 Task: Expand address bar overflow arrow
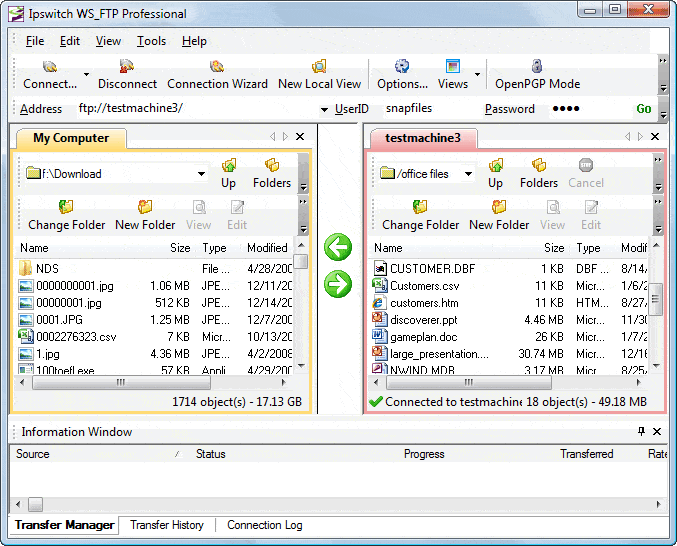pyautogui.click(x=664, y=115)
